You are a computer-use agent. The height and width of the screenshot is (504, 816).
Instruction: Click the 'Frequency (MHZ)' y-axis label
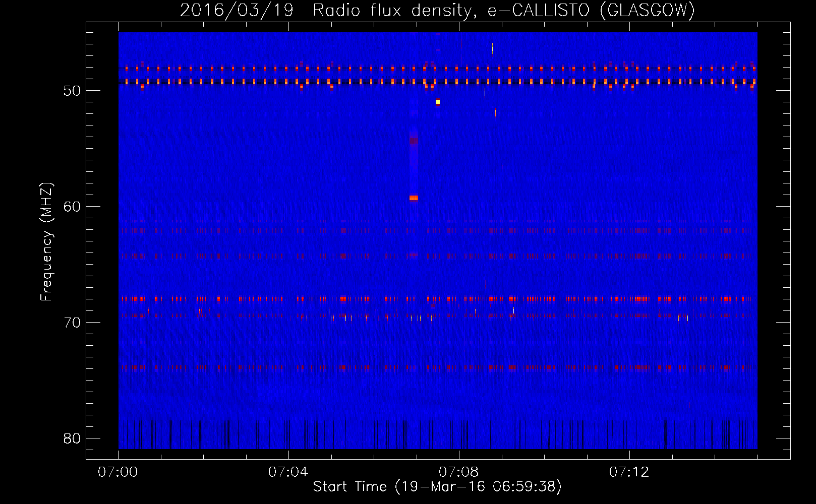pyautogui.click(x=46, y=241)
